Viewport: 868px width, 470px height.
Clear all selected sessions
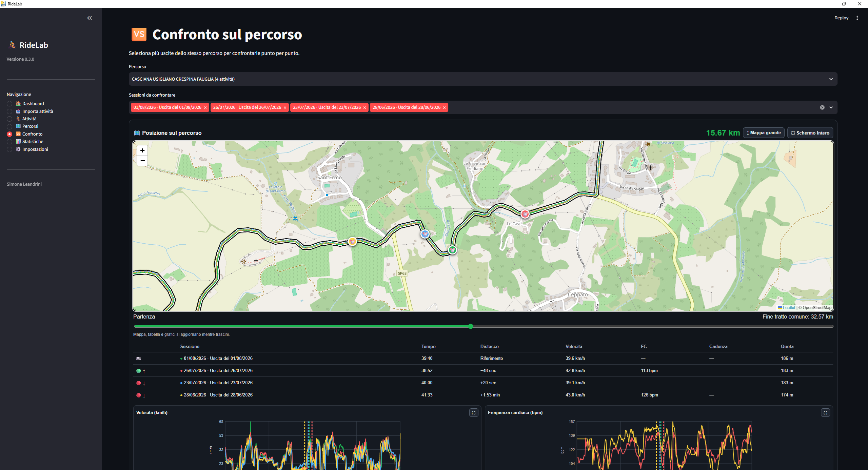822,107
